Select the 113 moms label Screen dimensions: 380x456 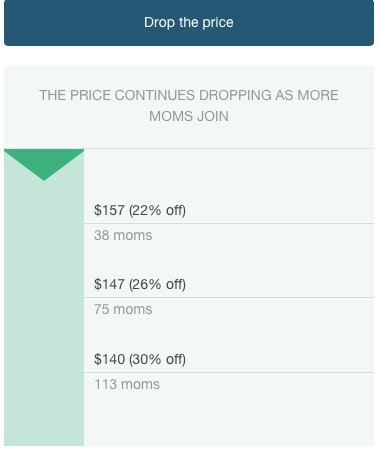(127, 384)
